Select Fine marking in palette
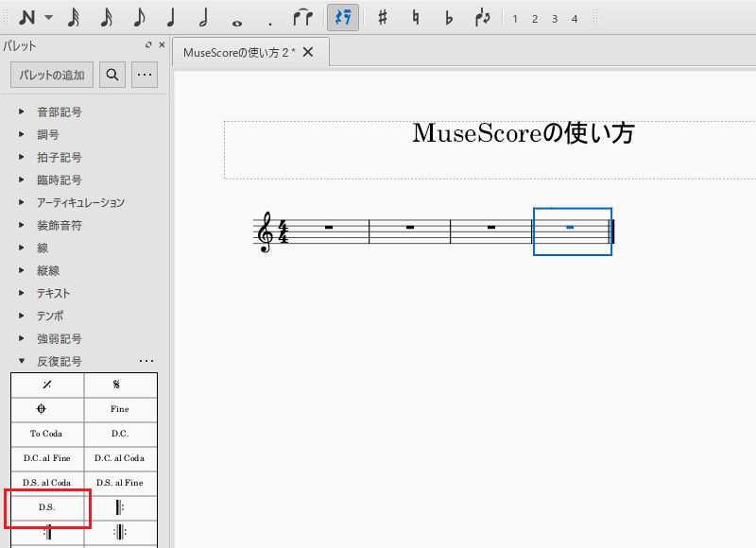The height and width of the screenshot is (548, 756). pyautogui.click(x=121, y=409)
